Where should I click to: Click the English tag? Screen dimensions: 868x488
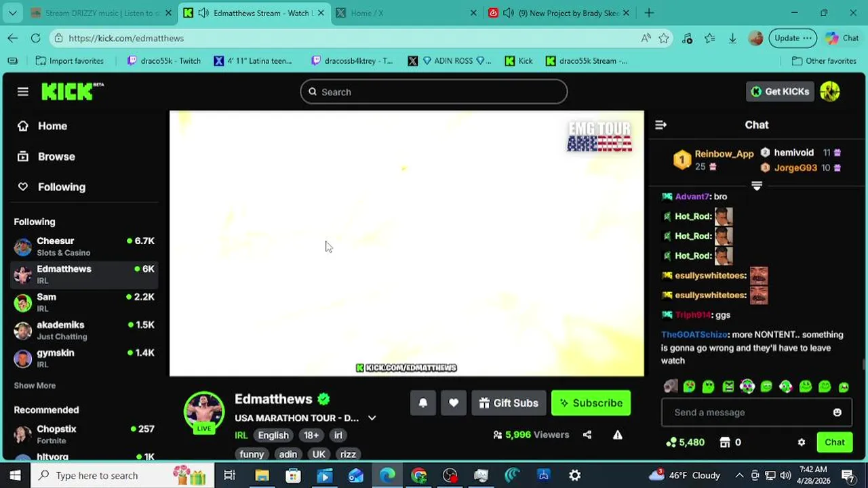point(273,435)
